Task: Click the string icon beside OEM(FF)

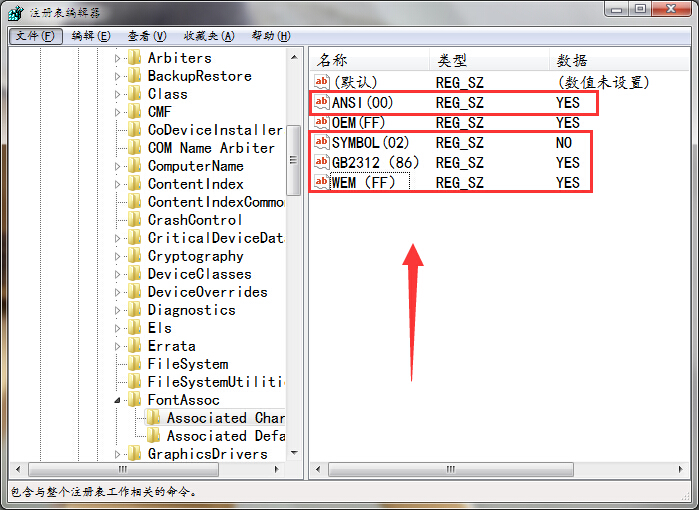Action: tap(321, 122)
